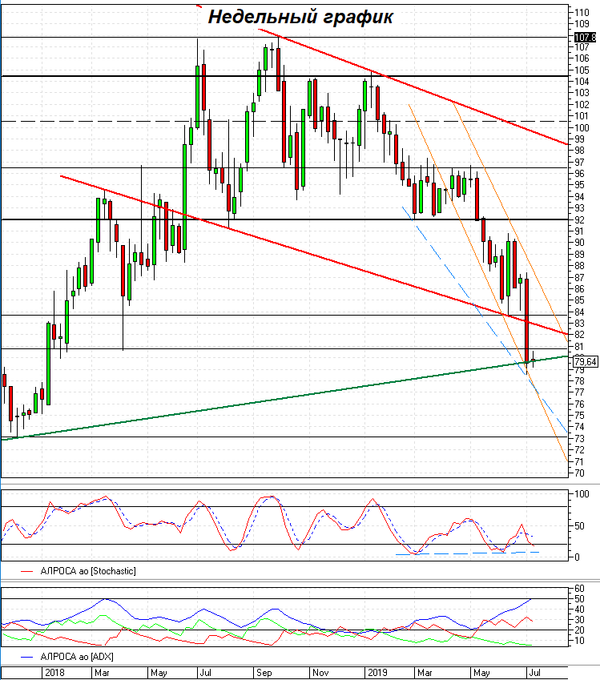The image size is (600, 680).
Task: Click the 107.8 price marker on axis
Action: tap(586, 37)
